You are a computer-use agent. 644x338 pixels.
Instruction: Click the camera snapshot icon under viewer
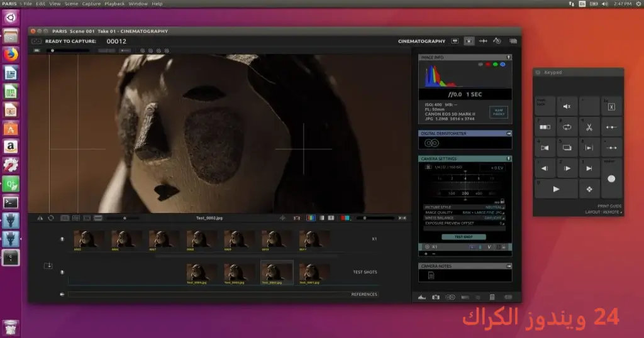click(297, 218)
